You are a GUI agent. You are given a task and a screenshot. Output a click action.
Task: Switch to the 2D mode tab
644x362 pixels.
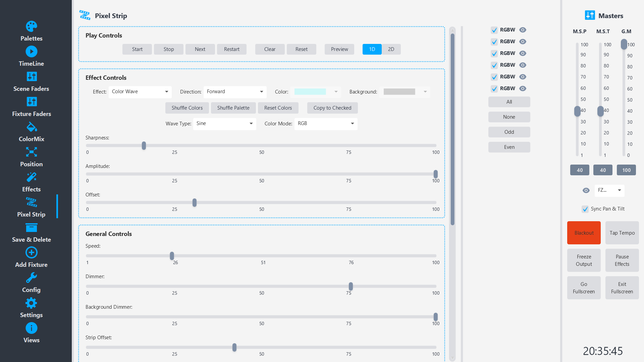(391, 49)
